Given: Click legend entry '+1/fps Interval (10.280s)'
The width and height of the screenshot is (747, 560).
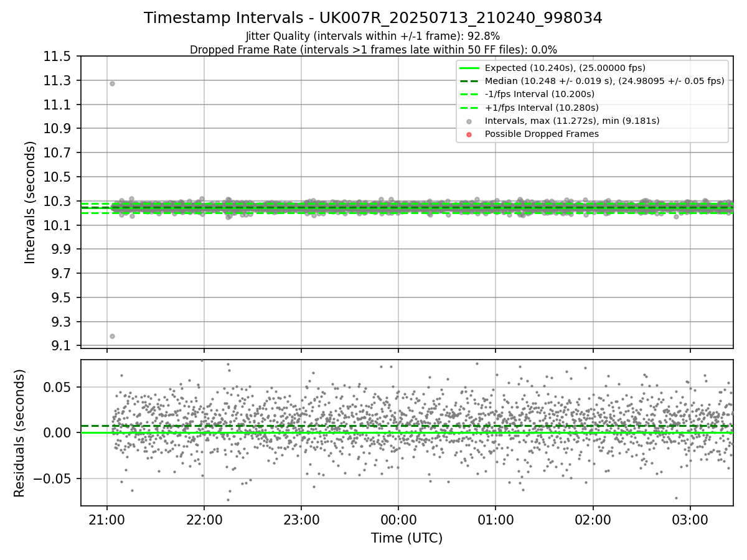Looking at the screenshot, I should pos(542,108).
